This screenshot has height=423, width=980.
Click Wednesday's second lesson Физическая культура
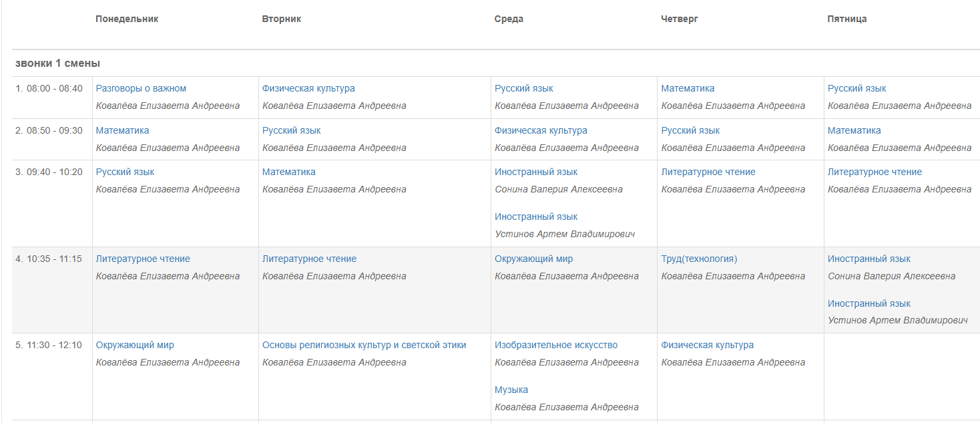pyautogui.click(x=541, y=130)
